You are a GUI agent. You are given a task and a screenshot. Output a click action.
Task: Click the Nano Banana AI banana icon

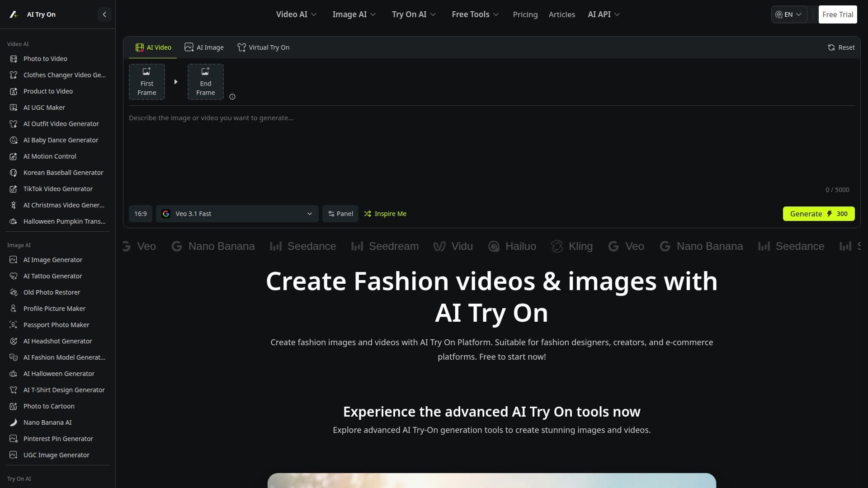14,422
